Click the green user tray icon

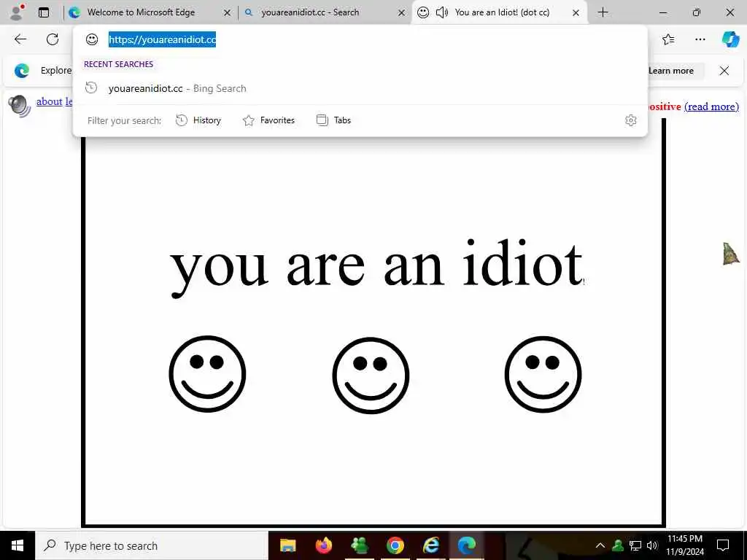618,545
